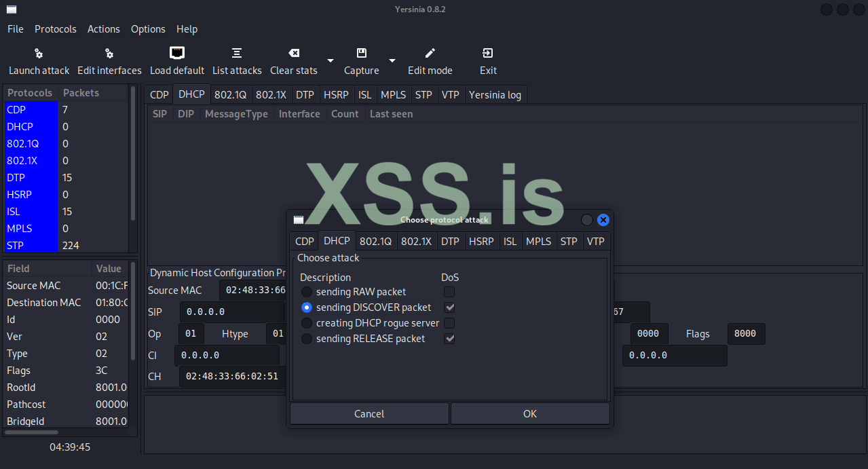Click Protocols list vertical scrollbar

[133, 153]
